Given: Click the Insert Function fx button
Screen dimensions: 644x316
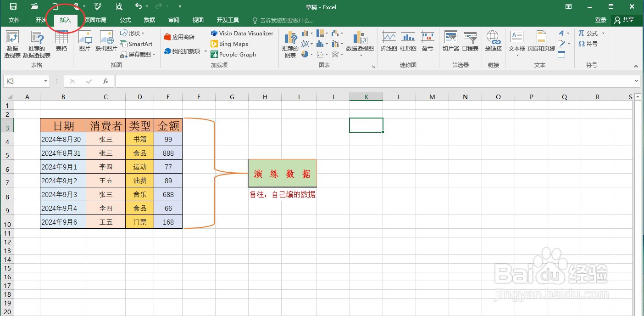Looking at the screenshot, I should point(105,81).
